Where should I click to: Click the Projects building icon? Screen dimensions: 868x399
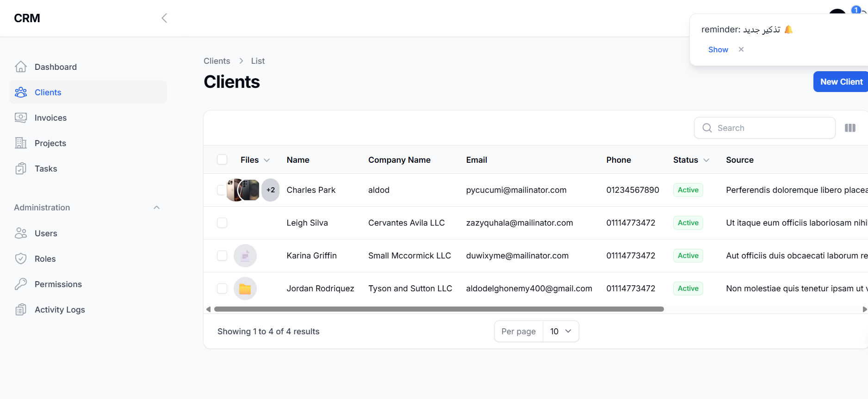tap(21, 143)
